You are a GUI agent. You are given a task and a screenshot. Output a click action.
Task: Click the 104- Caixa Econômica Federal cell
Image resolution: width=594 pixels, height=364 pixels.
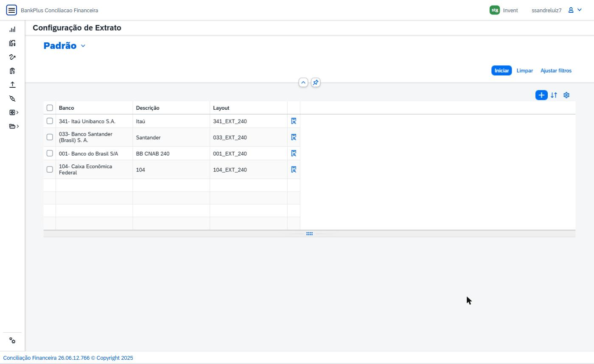(x=94, y=169)
